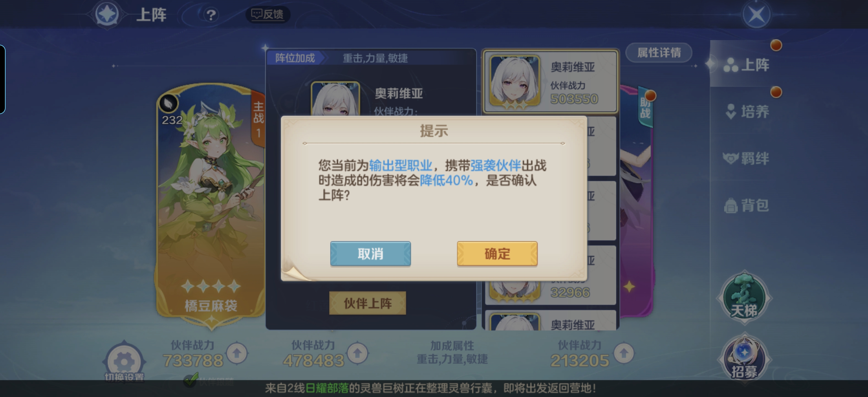Open the 背包 side tab
This screenshot has height=397, width=868.
(746, 205)
